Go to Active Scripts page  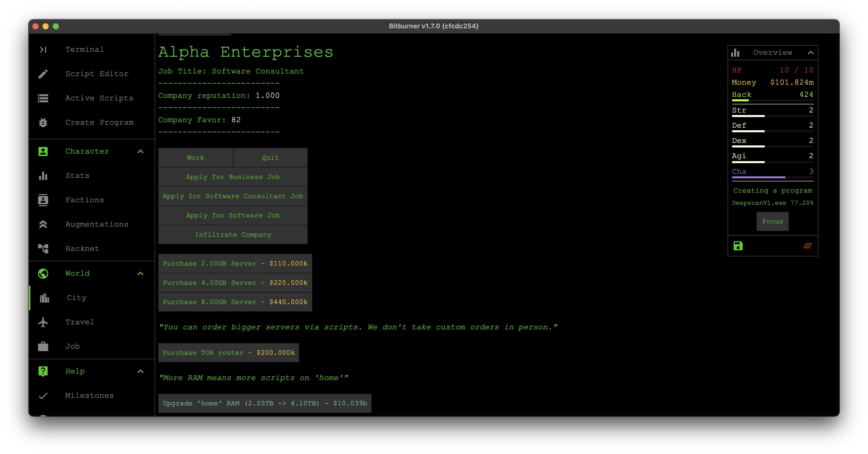92,98
